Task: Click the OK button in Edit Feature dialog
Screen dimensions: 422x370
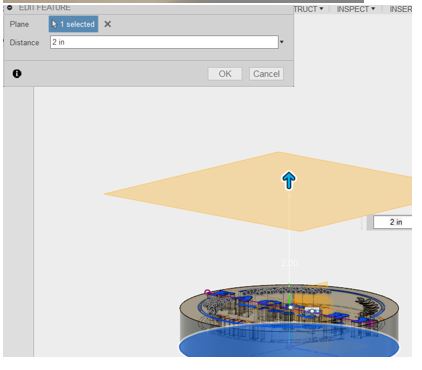Action: [x=225, y=74]
